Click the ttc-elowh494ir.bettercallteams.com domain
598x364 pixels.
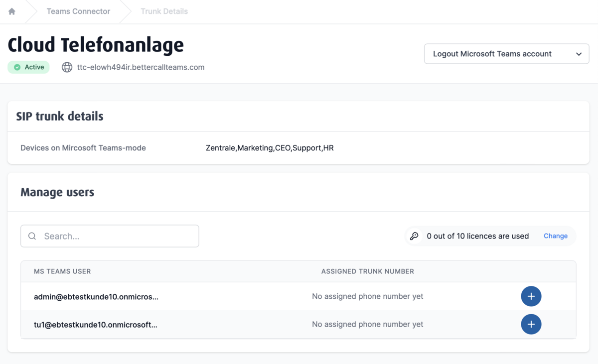141,67
